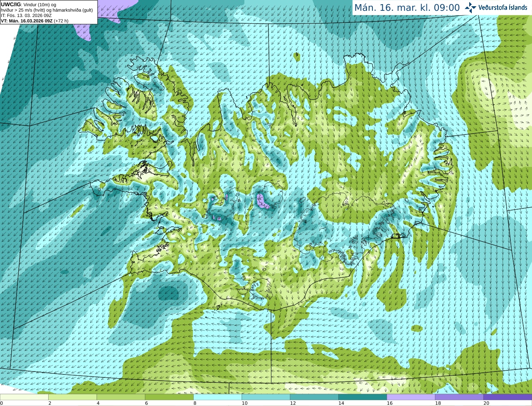Click the scale label 16

click(389, 403)
